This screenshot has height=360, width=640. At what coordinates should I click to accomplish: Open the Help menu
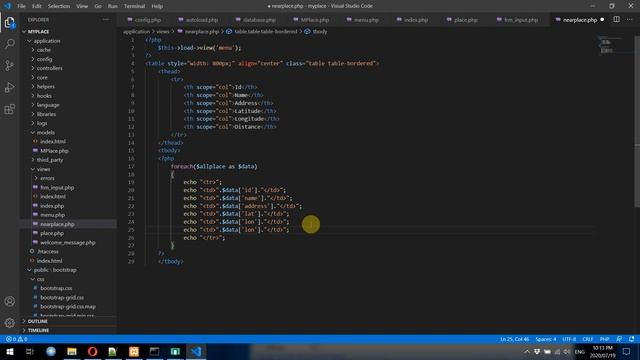point(157,6)
